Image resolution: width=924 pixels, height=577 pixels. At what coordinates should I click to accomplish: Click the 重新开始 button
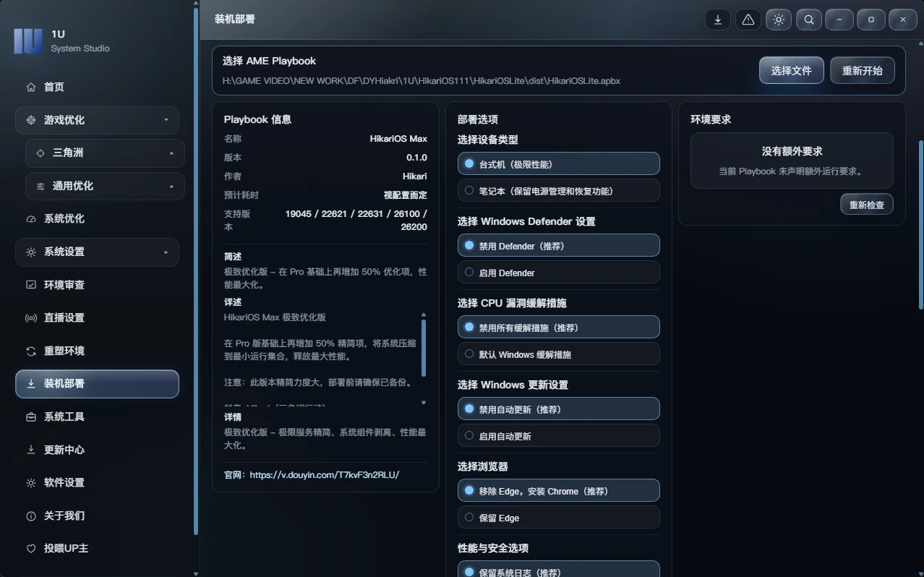863,71
